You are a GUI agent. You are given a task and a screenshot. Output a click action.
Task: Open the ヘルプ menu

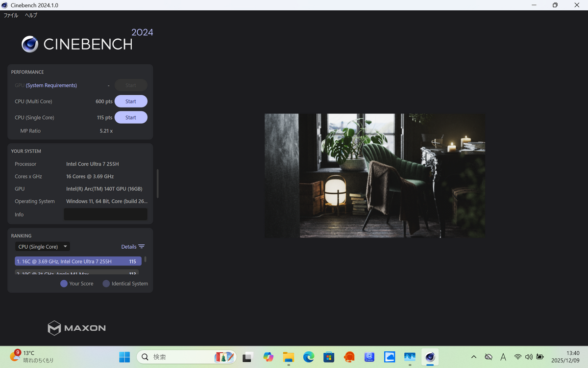[31, 15]
